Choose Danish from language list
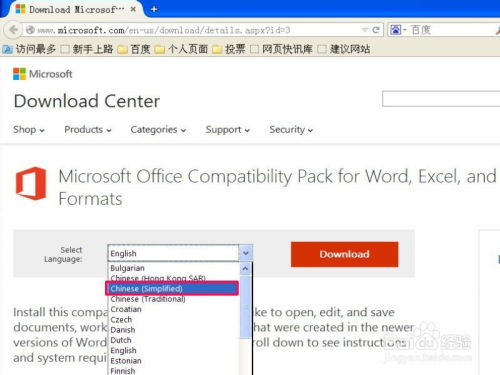The height and width of the screenshot is (375, 500). click(173, 330)
